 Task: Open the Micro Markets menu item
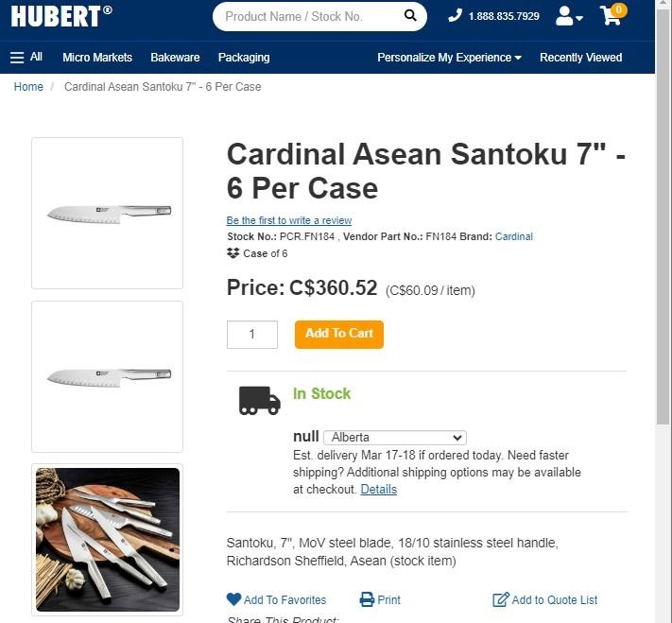tap(97, 58)
